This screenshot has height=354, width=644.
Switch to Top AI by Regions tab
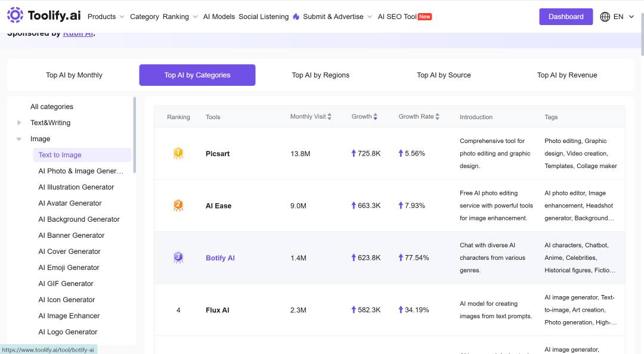point(321,75)
